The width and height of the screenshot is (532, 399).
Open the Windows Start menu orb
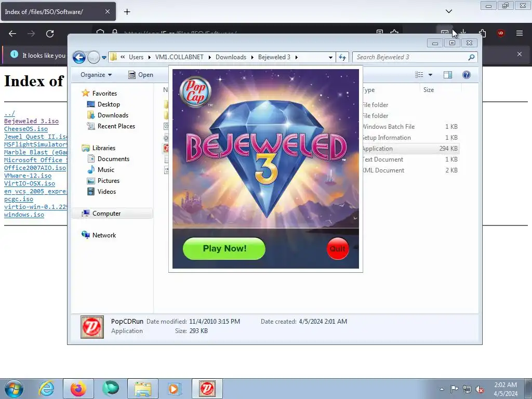tap(14, 389)
